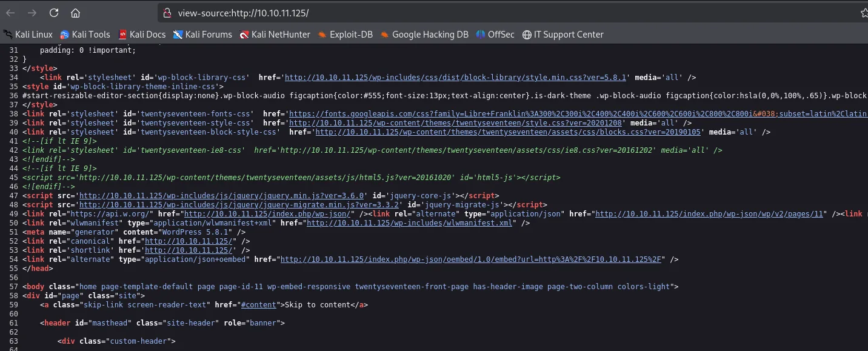868x351 pixels.
Task: Open canonical href link on line 52
Action: (x=189, y=241)
